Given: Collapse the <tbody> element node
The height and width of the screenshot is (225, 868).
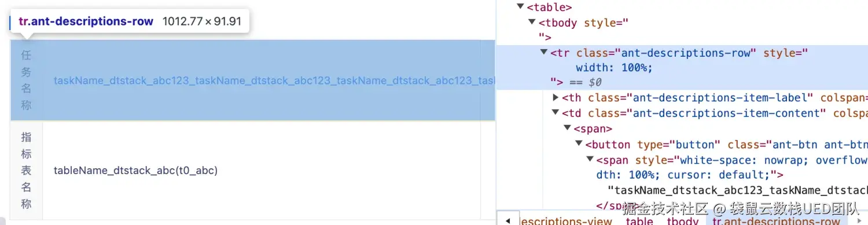Looking at the screenshot, I should (532, 23).
